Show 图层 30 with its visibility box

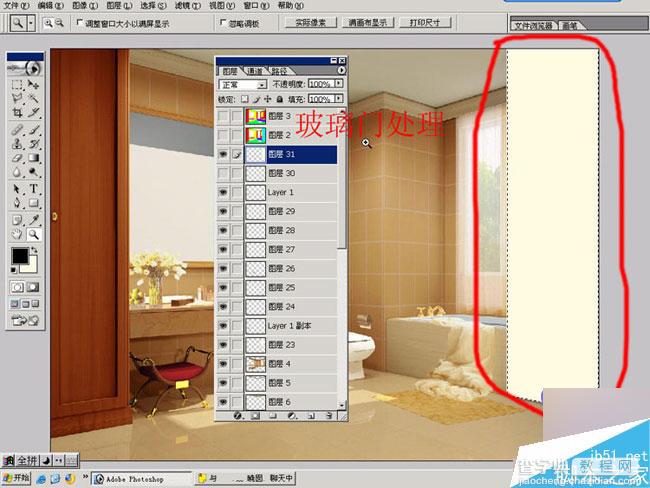pos(223,173)
